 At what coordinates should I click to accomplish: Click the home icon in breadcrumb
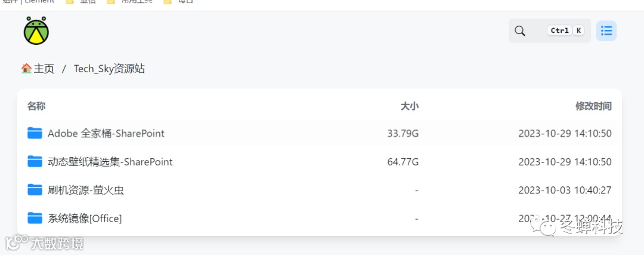click(x=26, y=69)
